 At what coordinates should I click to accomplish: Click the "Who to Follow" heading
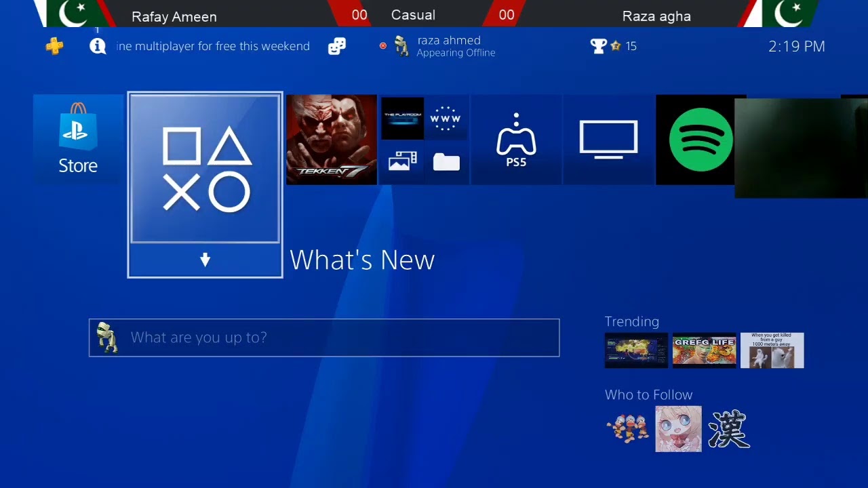click(x=649, y=395)
